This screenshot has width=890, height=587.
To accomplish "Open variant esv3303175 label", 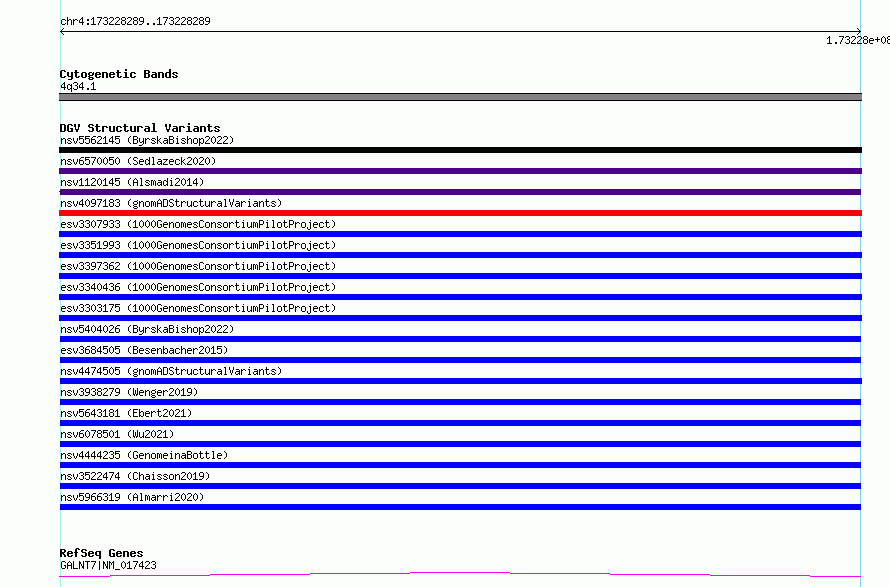I will (x=198, y=308).
